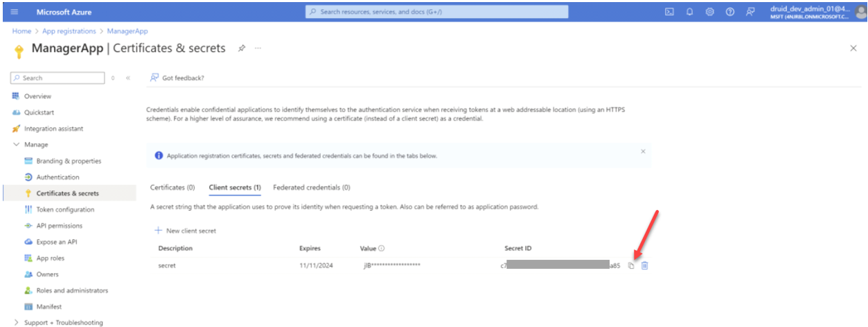Screen dimensions: 868x327
Task: Click the Got feedback? link
Action: (183, 78)
